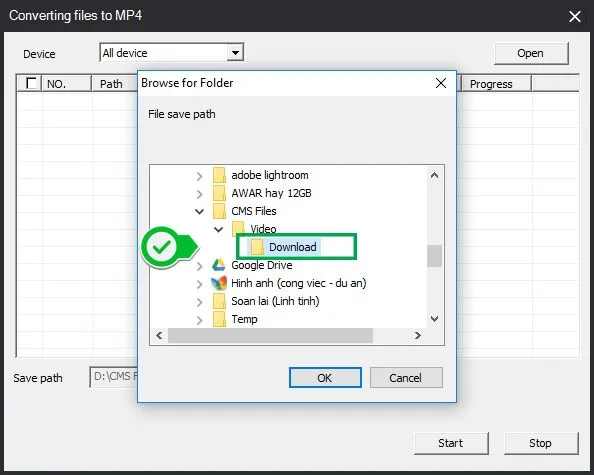Expand the Hinh anh (cong viec - du an) node
594x475 pixels.
tap(199, 284)
